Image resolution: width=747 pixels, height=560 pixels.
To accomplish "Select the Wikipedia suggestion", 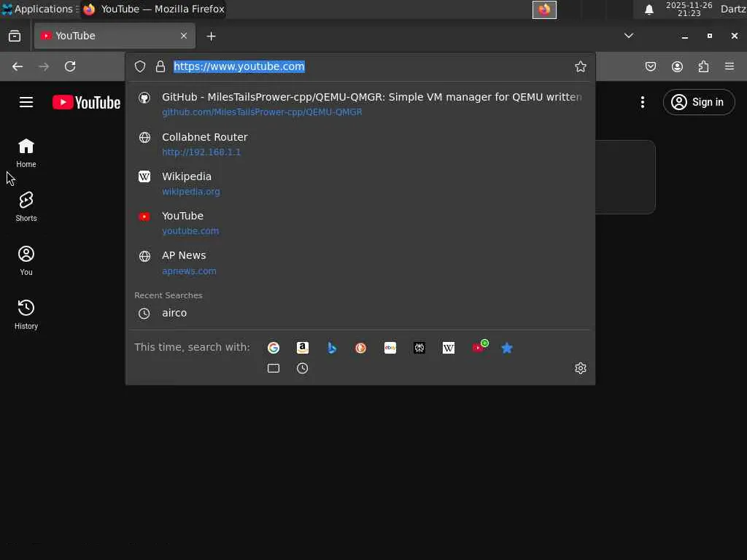I will click(x=360, y=183).
